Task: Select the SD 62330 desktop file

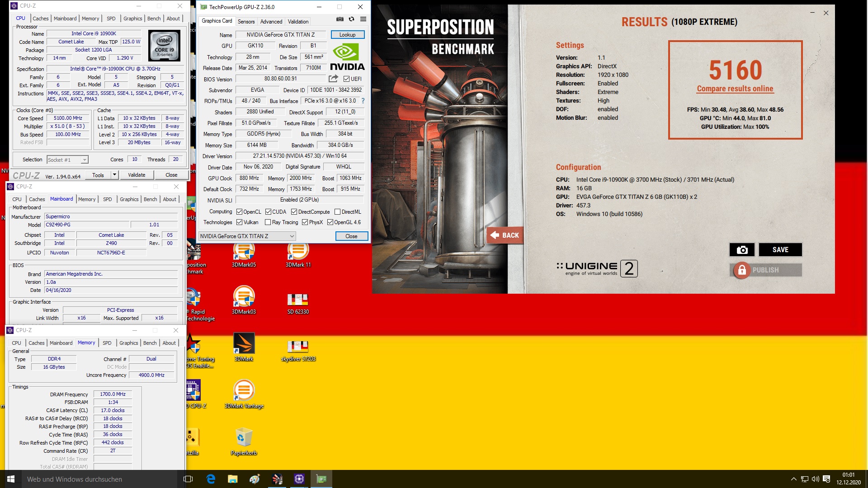Action: click(298, 303)
